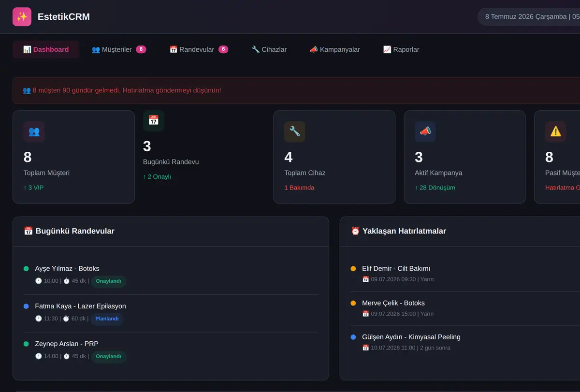
Task: Click the alarm clock icon in Yaklaşan Hatırlatmalar
Action: coord(355,231)
